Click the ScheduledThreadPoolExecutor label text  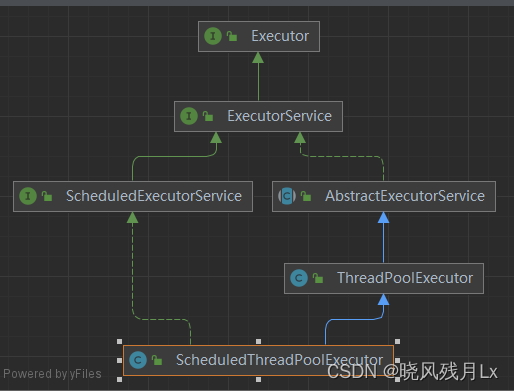[279, 360]
